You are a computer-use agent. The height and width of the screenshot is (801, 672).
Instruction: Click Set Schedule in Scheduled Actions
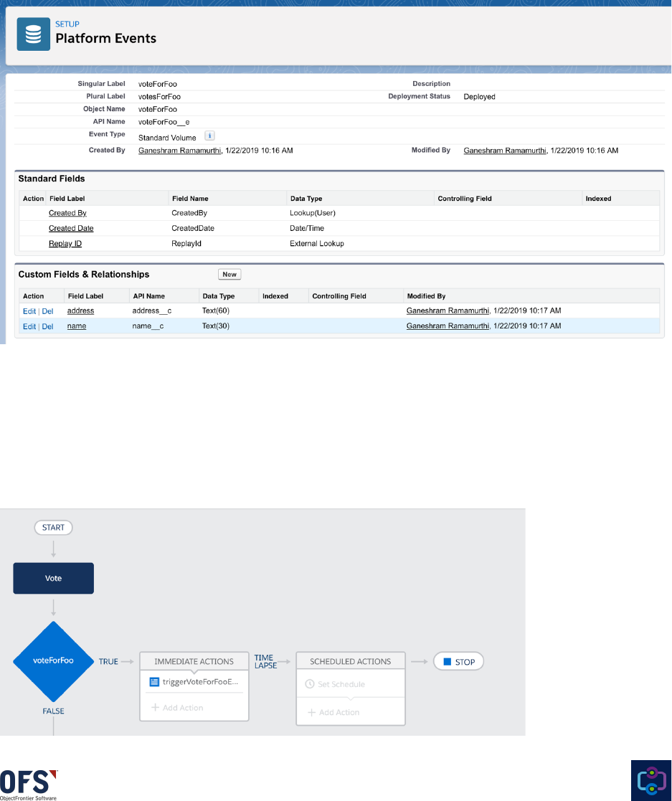(x=335, y=684)
